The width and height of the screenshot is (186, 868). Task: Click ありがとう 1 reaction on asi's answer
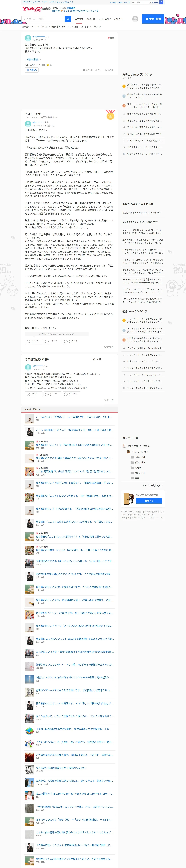72,394
